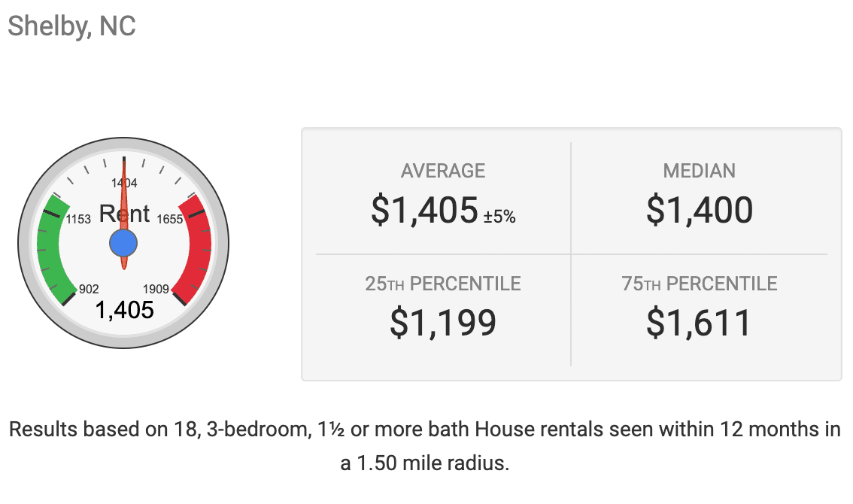
Task: Click the MEDIAN label in the stats panel
Action: pos(699,171)
